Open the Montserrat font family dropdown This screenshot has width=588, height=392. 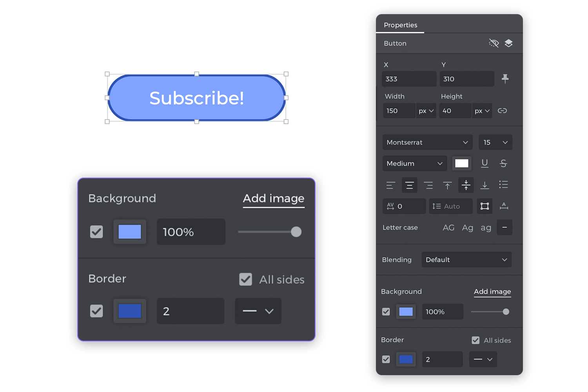pos(427,142)
